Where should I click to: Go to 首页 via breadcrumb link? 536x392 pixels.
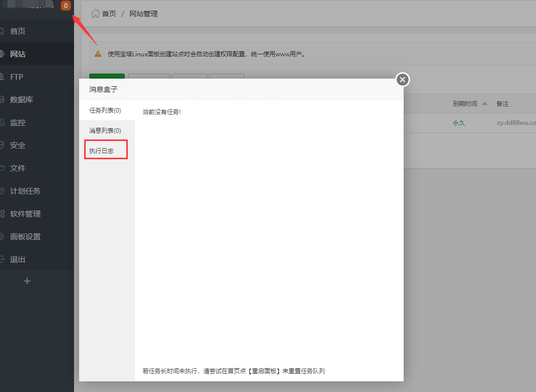[x=109, y=14]
